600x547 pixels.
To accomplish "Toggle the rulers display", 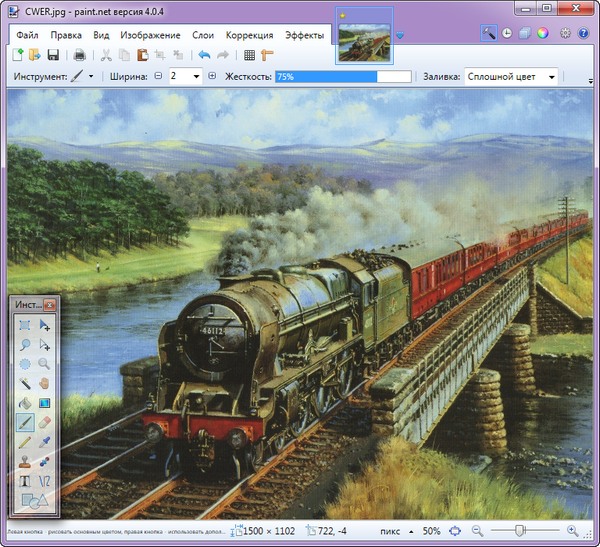I will click(267, 55).
